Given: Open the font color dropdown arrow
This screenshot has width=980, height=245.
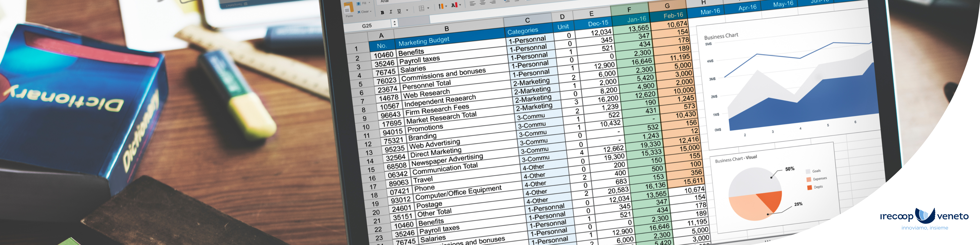Looking at the screenshot, I should pos(460,4).
